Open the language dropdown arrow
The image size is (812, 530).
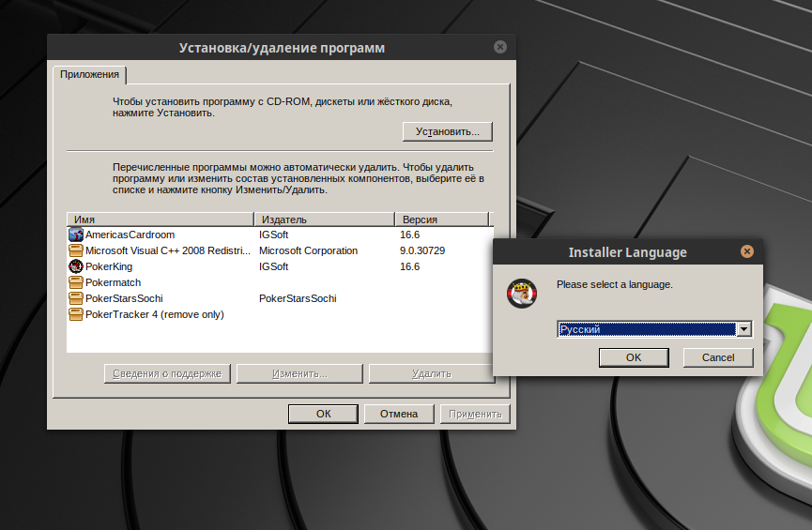click(744, 329)
